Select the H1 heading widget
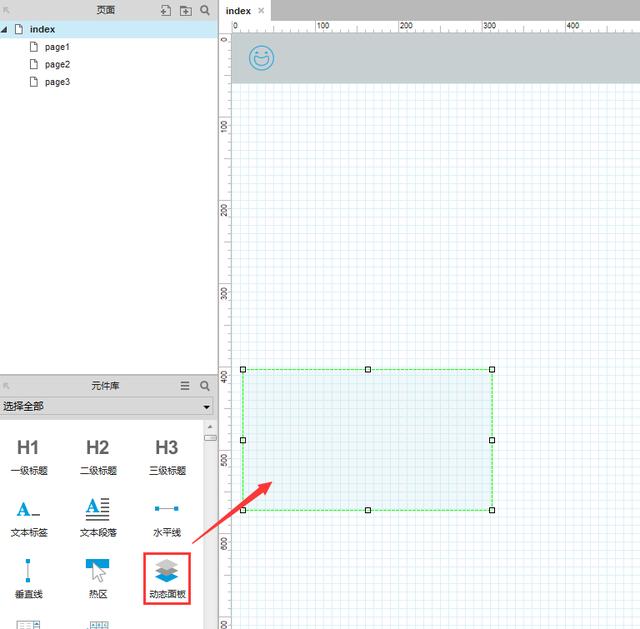The height and width of the screenshot is (629, 640). pos(29,457)
